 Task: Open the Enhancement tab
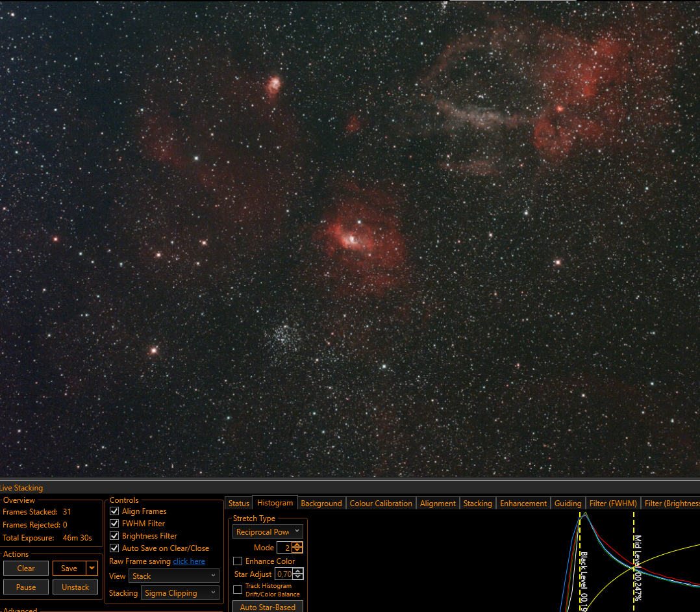(x=523, y=503)
